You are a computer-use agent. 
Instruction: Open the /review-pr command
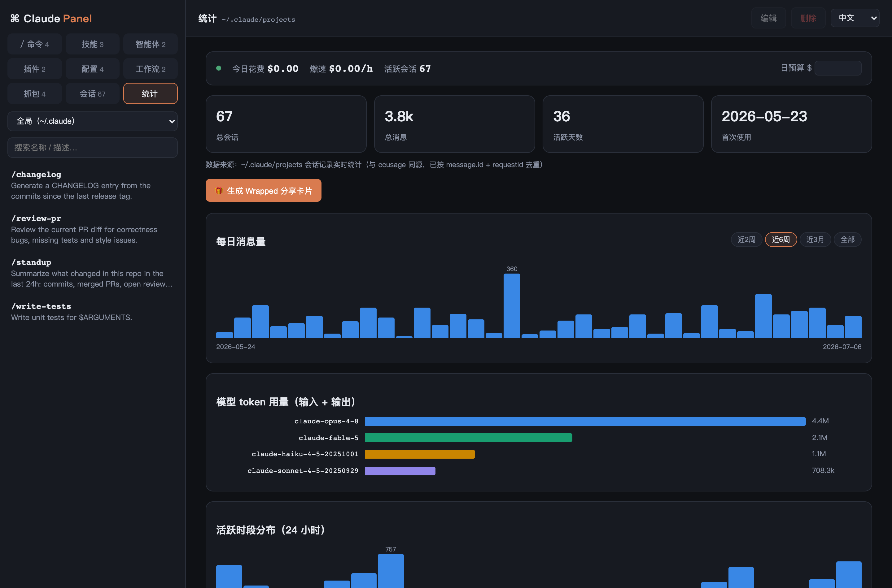(92, 229)
